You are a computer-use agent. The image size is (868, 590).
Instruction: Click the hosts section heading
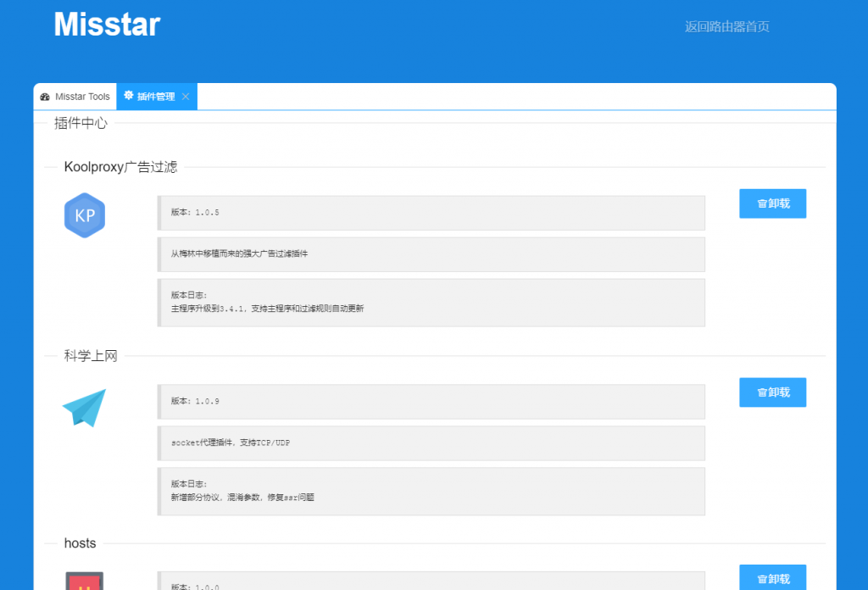click(x=80, y=543)
